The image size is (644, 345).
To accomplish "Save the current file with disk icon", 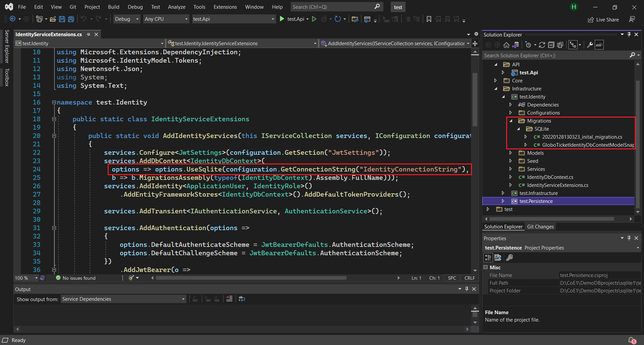I will click(62, 19).
